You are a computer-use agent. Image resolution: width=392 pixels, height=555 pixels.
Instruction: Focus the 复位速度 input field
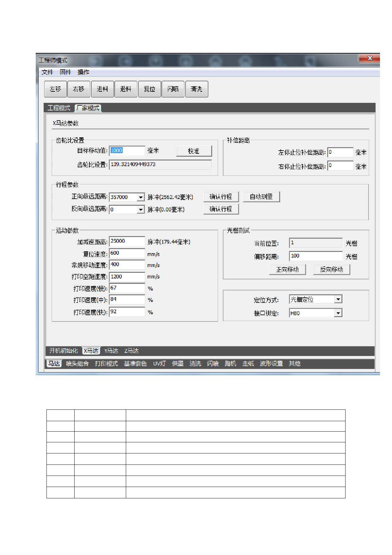tap(127, 253)
